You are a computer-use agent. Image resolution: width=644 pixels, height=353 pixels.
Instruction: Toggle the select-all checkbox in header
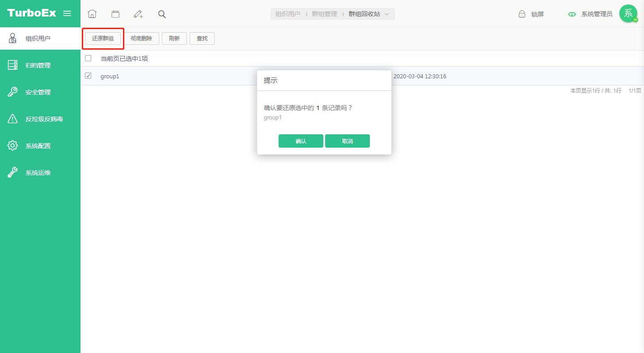(88, 58)
